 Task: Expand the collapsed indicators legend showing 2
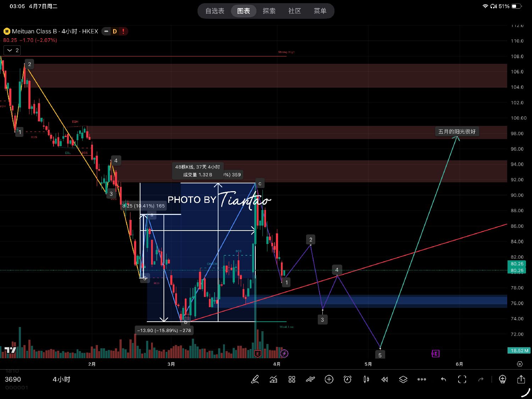[12, 50]
